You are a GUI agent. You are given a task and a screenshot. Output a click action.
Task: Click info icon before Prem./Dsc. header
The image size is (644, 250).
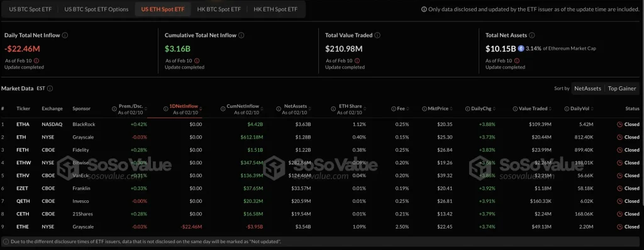point(114,108)
